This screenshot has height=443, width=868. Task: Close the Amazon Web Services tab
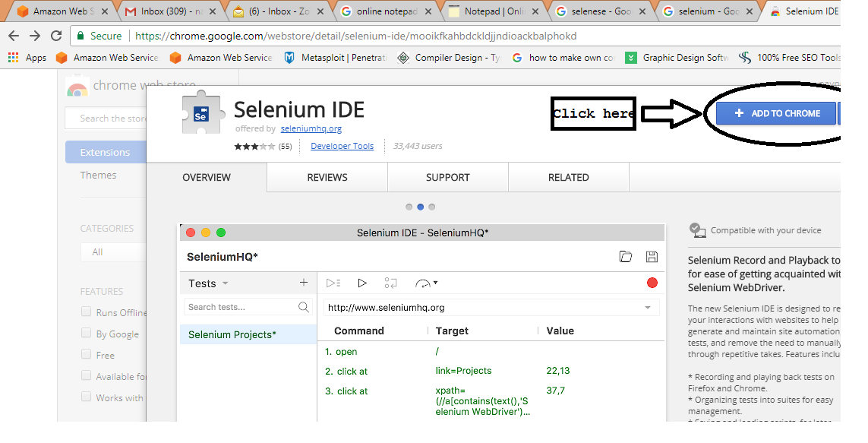click(106, 11)
